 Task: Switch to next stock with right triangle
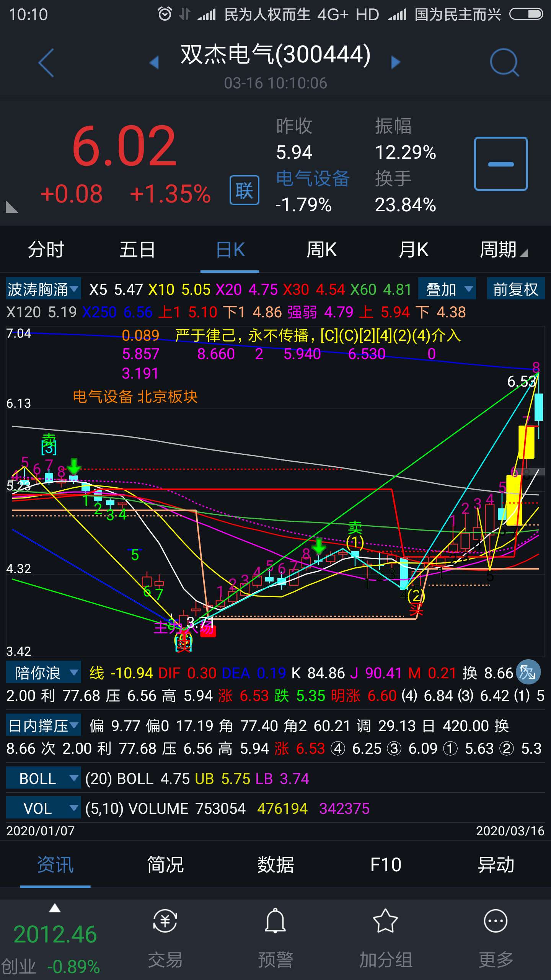pyautogui.click(x=396, y=62)
